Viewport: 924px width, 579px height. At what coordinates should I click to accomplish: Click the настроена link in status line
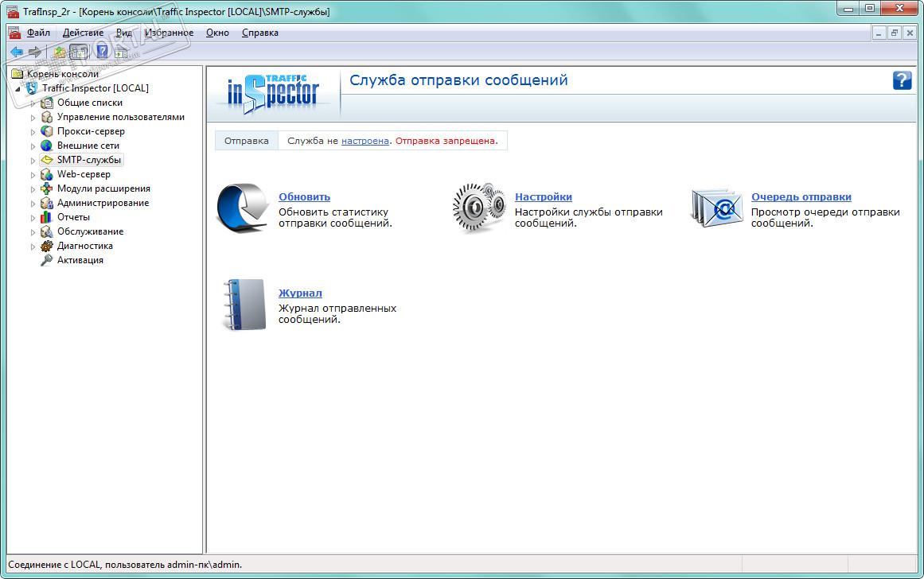[x=365, y=141]
